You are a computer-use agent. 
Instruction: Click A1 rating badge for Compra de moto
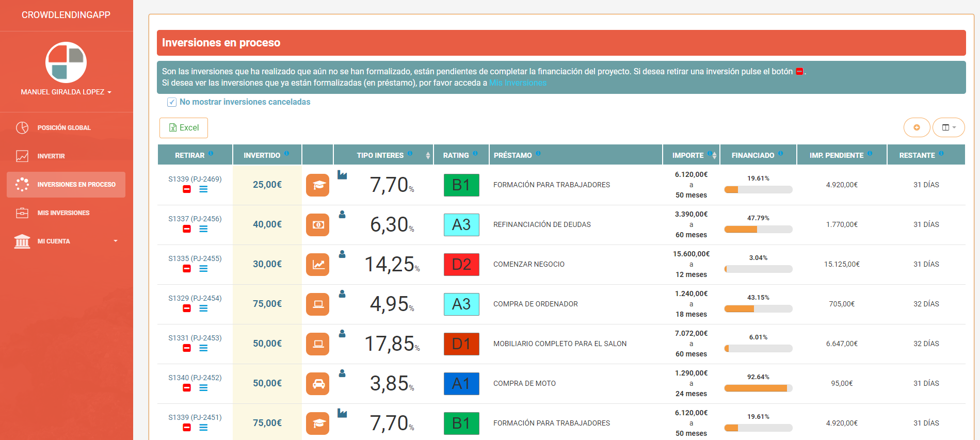(x=461, y=384)
